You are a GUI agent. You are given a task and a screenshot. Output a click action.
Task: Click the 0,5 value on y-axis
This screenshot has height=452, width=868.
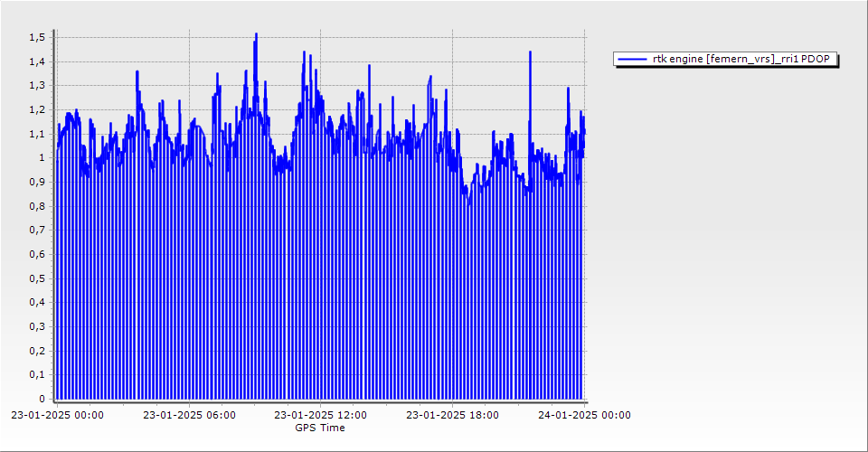(36, 278)
